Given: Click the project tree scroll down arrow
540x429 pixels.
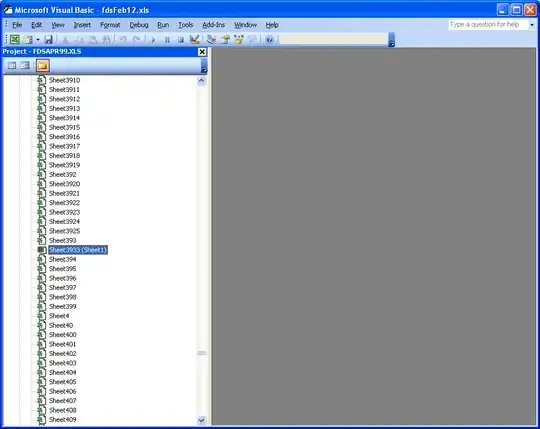Looking at the screenshot, I should [x=201, y=420].
